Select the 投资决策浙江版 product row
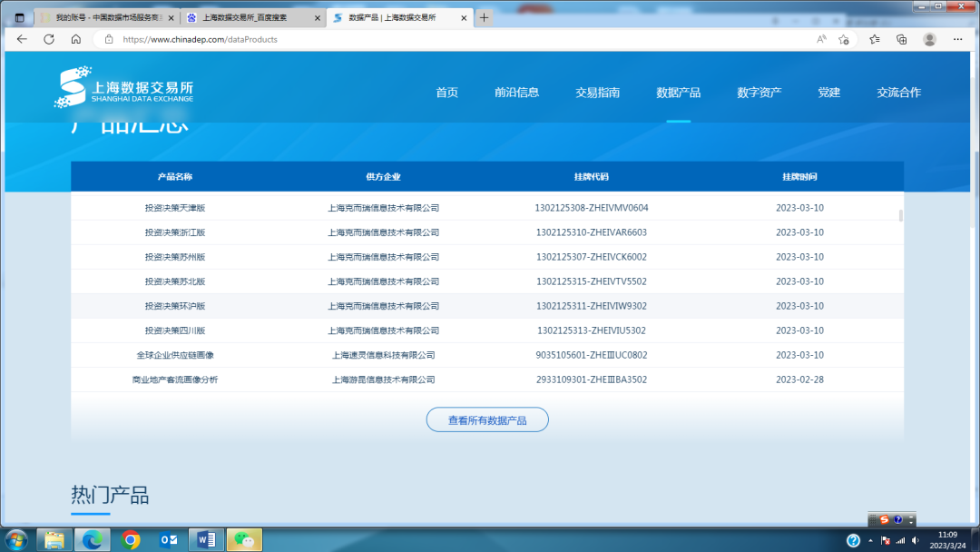The width and height of the screenshot is (980, 552). click(487, 232)
